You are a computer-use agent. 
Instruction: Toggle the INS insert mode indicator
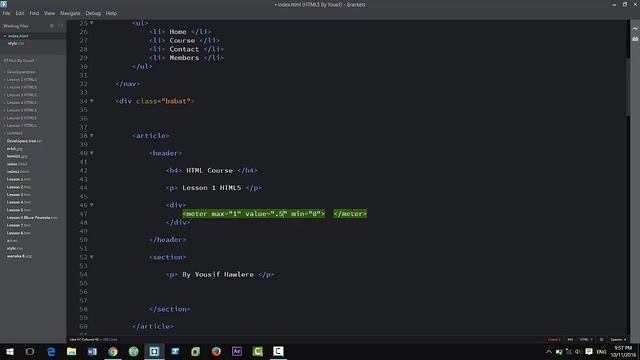[570, 340]
